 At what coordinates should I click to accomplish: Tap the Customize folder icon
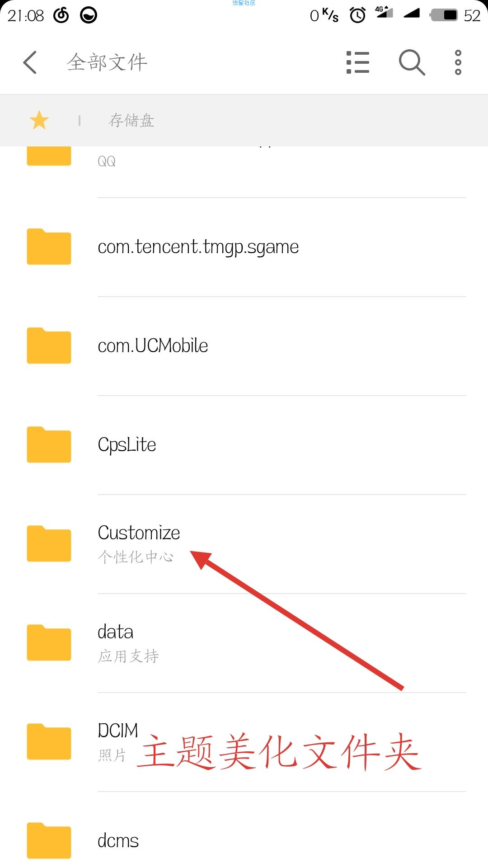pyautogui.click(x=49, y=543)
